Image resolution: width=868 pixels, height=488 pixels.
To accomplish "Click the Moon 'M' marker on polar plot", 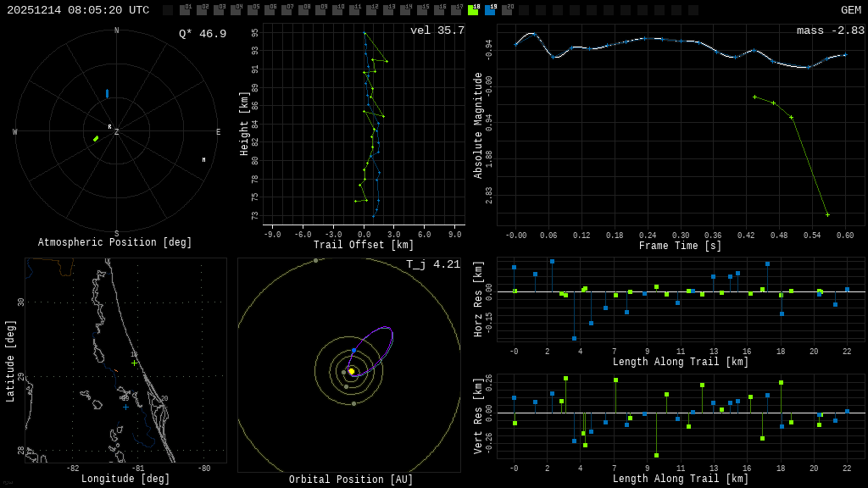I will tap(203, 159).
